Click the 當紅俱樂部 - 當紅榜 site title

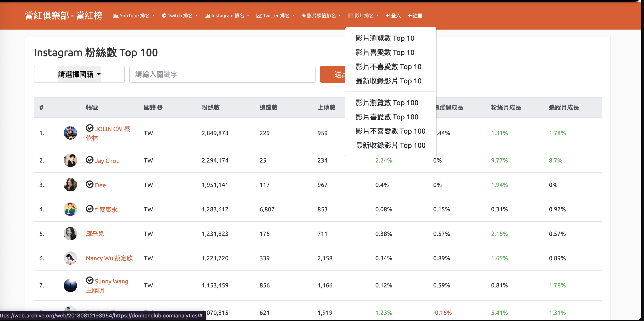pos(64,16)
